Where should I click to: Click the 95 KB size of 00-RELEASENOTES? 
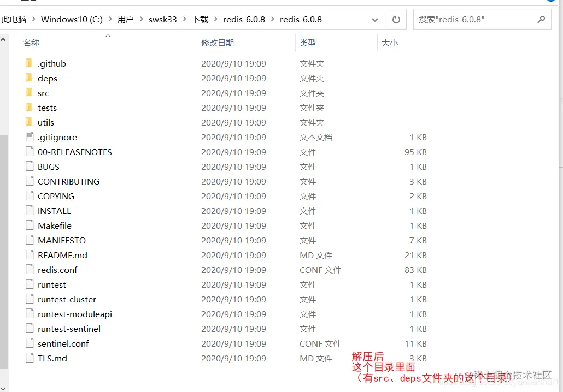(415, 152)
